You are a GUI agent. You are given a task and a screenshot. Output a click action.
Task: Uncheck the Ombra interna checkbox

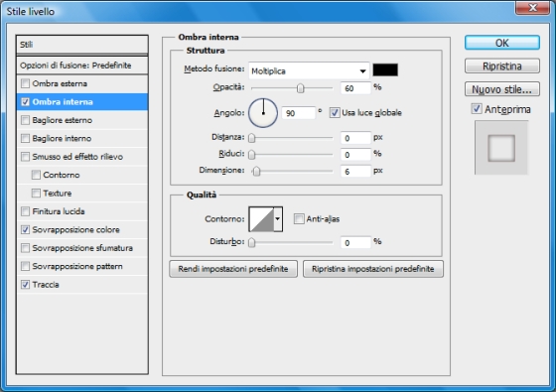click(x=25, y=102)
